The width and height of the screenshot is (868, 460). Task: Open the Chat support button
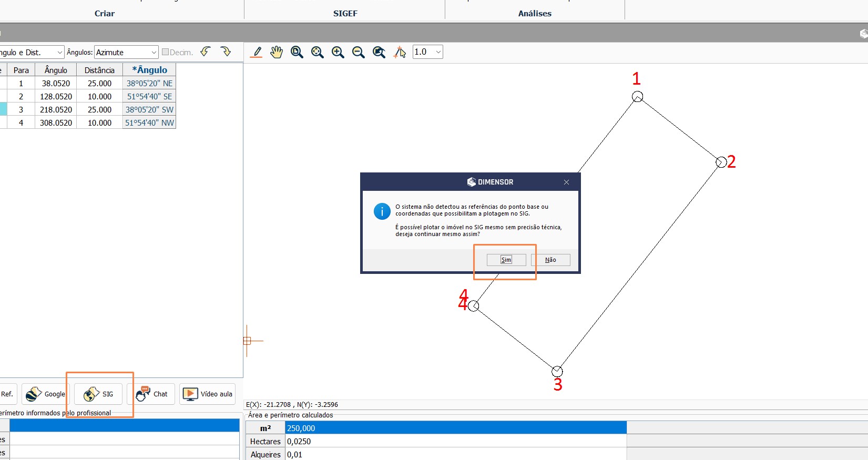pyautogui.click(x=151, y=394)
